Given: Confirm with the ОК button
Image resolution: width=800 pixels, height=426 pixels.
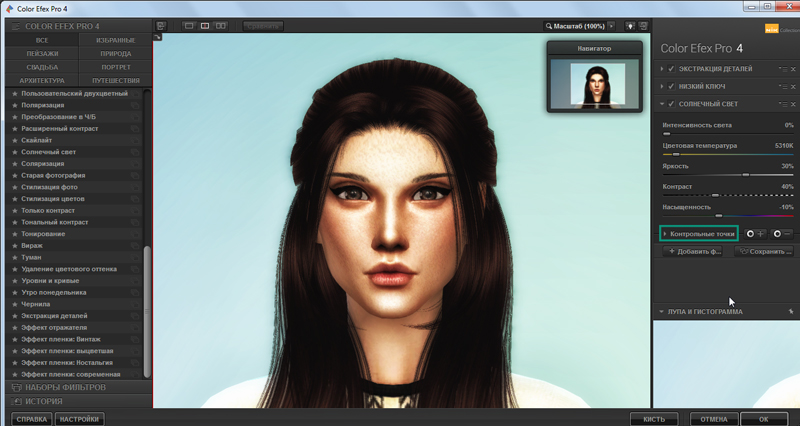Looking at the screenshot, I should tap(764, 419).
